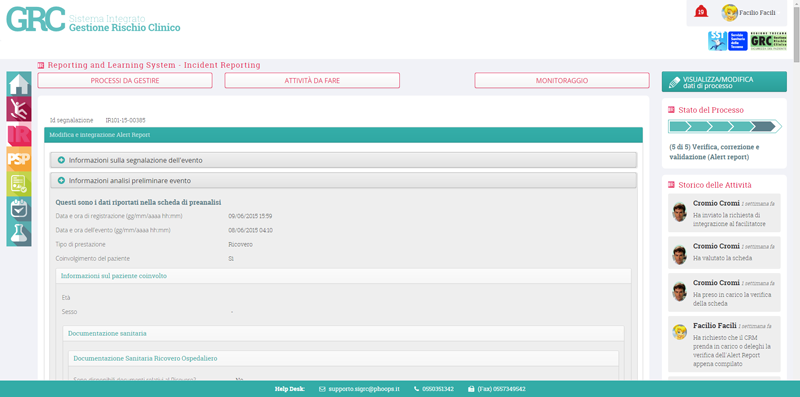Open Facilio Facili user menu

pos(757,12)
